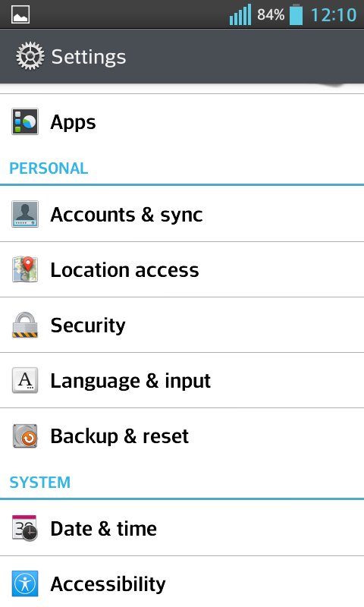Open Date & time settings
Viewport: 364px width, 607px height.
[x=182, y=528]
